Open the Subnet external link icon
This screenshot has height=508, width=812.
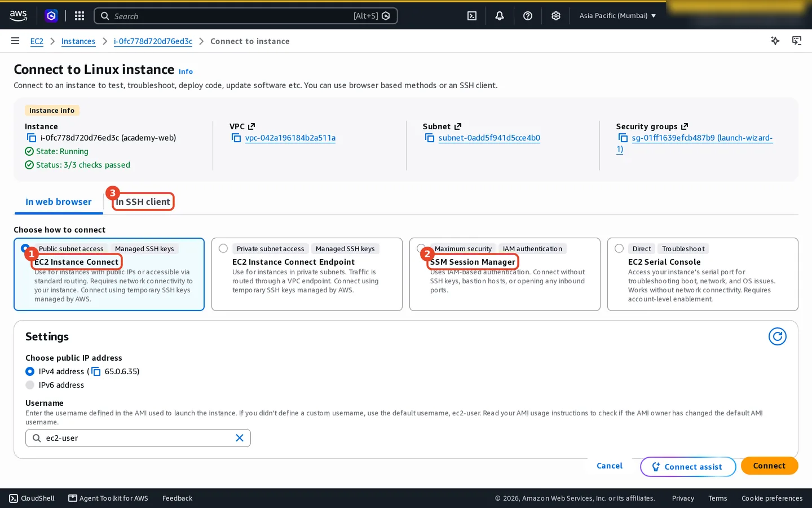458,126
